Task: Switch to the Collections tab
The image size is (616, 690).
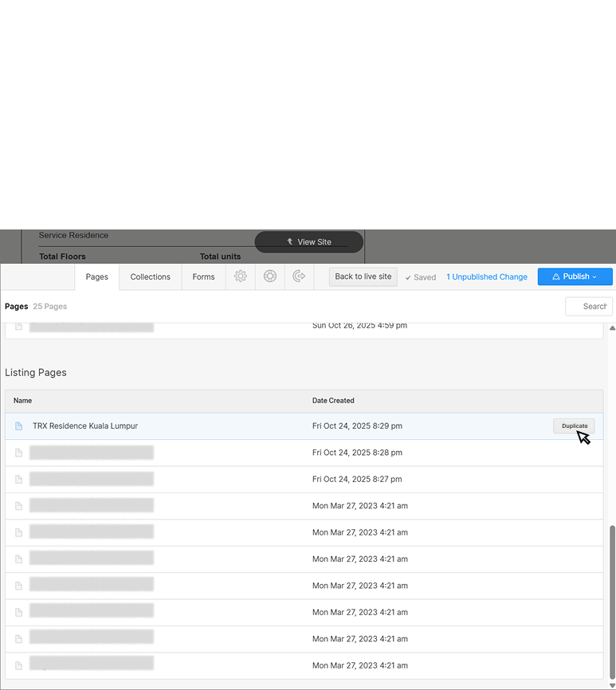Action: point(150,276)
